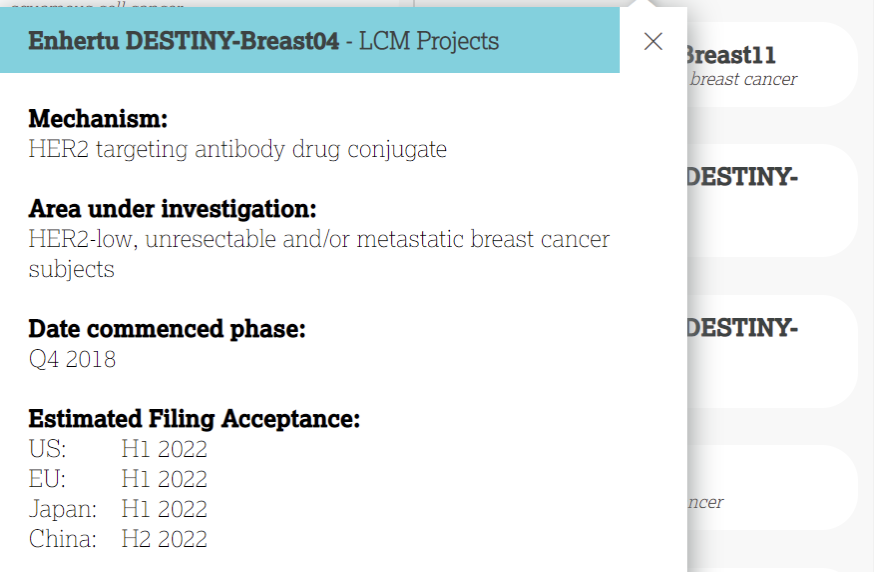
Task: Click the LCM Projects header text
Action: coord(429,41)
